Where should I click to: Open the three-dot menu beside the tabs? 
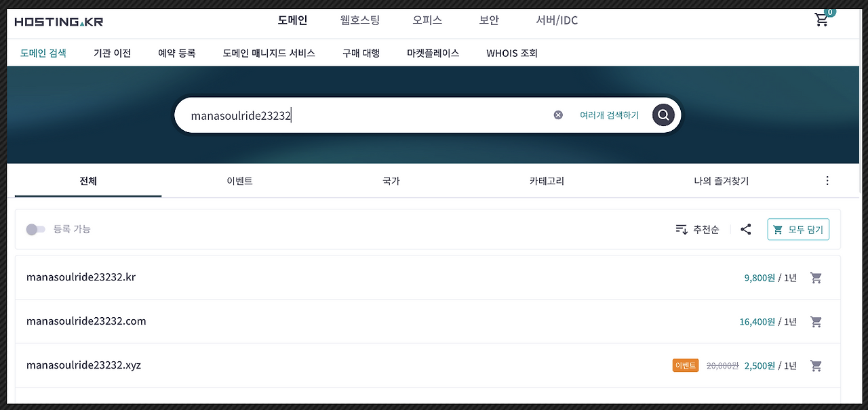coord(827,180)
